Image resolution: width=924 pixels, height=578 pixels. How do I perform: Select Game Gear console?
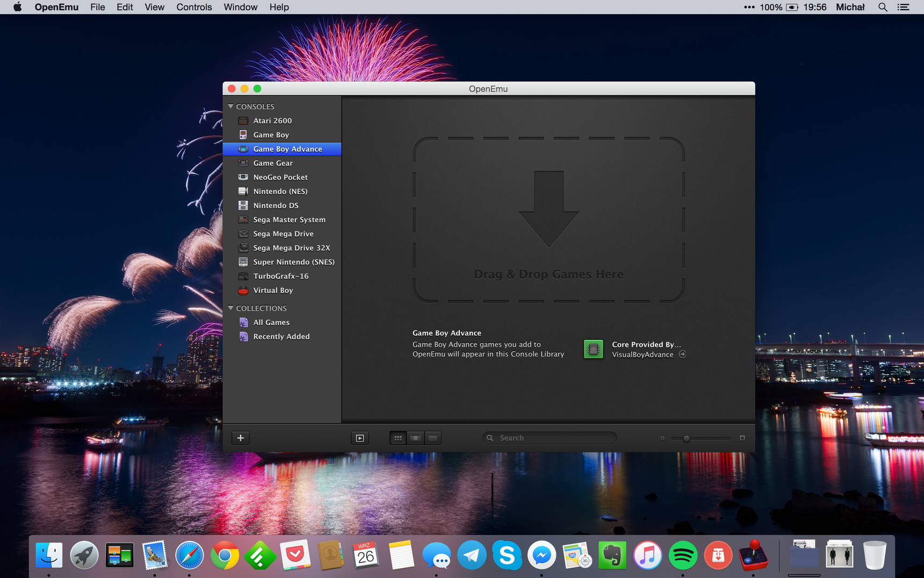[x=282, y=163]
